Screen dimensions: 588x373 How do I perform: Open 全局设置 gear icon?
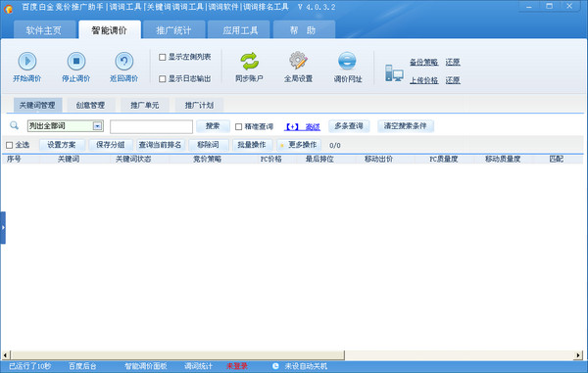coord(298,61)
